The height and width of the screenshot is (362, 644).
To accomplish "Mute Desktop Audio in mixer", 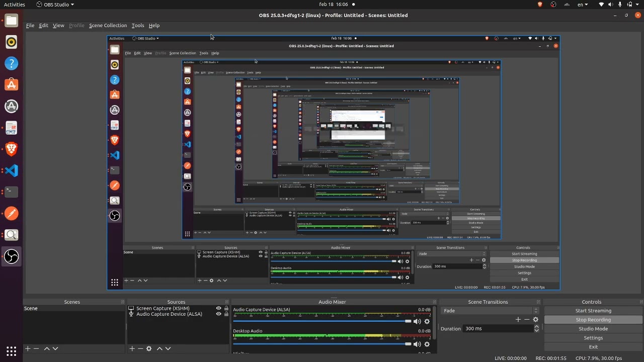I will click(x=417, y=344).
